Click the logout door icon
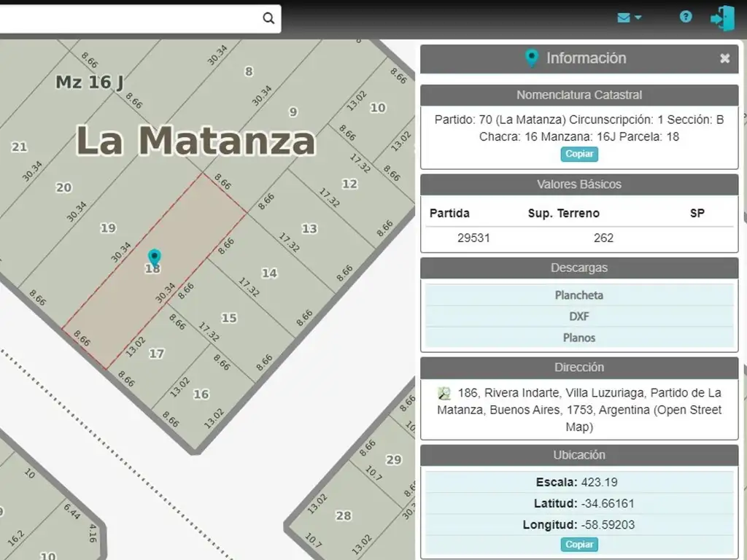The width and height of the screenshot is (747, 560). pos(722,18)
